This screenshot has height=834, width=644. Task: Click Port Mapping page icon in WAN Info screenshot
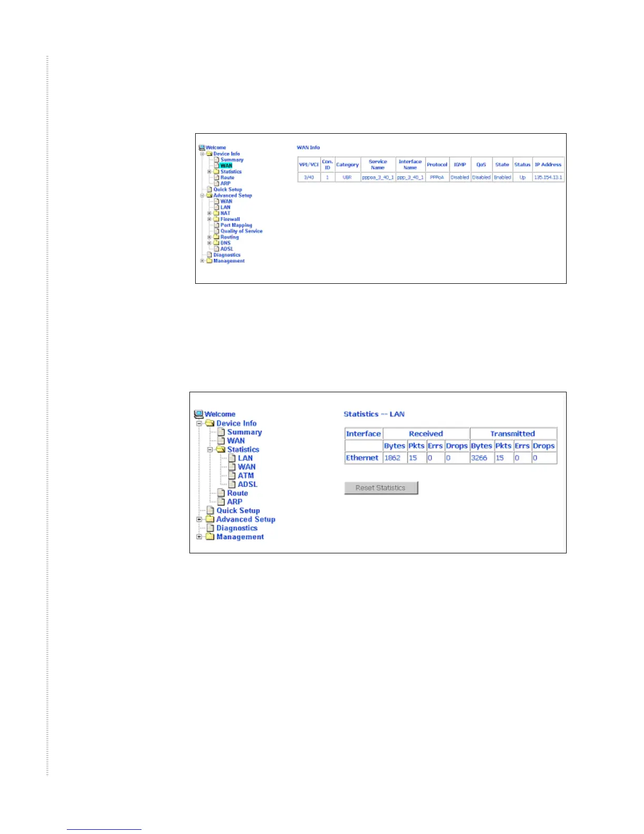[217, 225]
